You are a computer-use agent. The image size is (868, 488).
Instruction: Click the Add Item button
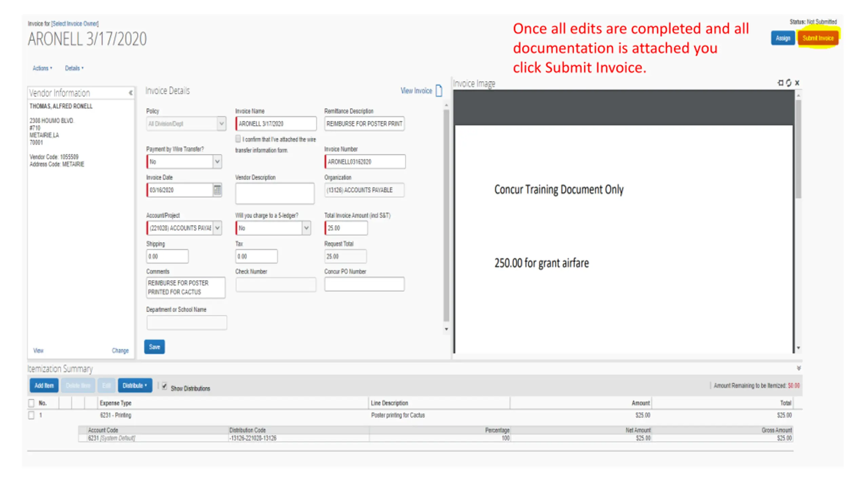coord(44,386)
